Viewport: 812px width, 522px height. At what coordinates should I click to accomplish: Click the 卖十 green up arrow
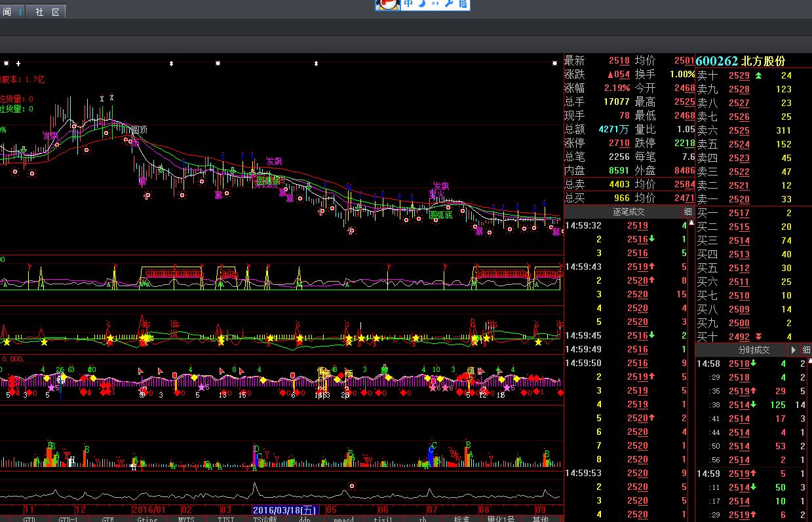(x=759, y=75)
